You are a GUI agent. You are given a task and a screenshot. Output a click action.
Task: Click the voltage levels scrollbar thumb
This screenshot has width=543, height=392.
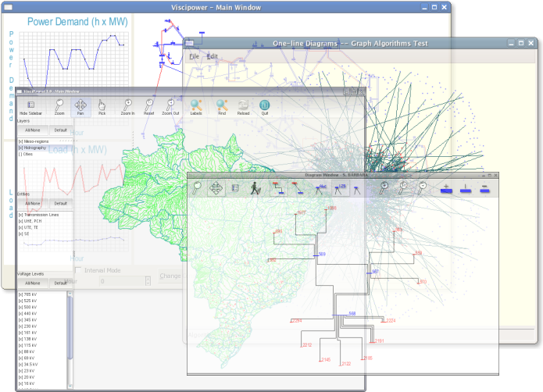point(70,327)
